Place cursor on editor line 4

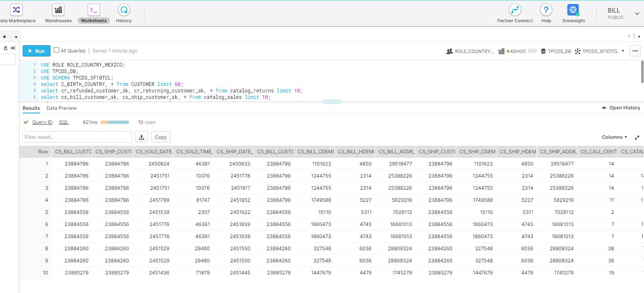[112, 84]
